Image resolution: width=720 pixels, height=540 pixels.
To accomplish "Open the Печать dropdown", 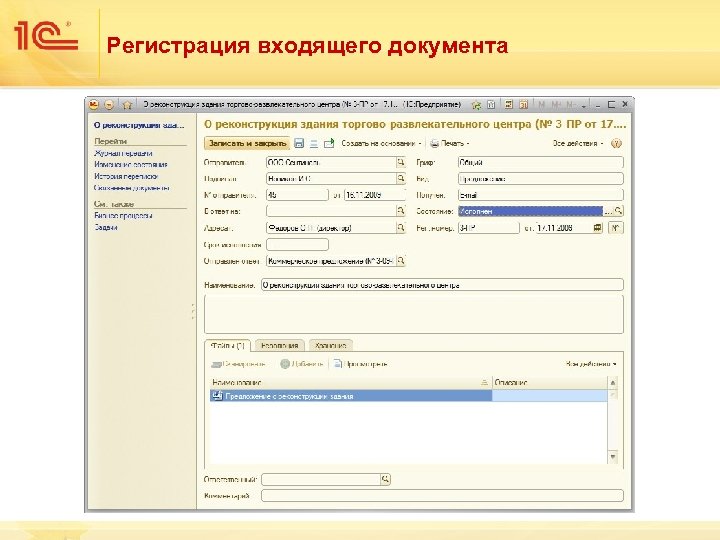I will (450, 143).
